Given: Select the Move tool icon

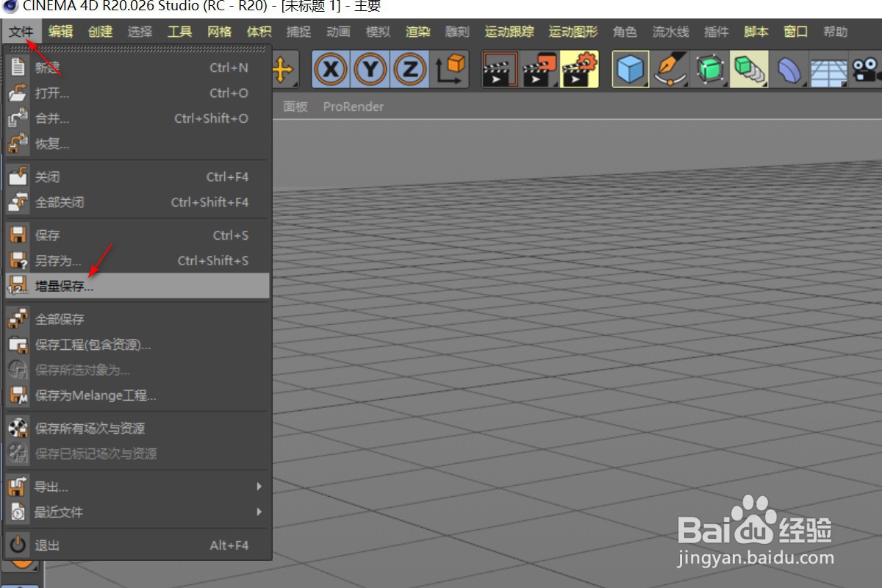Looking at the screenshot, I should click(x=283, y=69).
